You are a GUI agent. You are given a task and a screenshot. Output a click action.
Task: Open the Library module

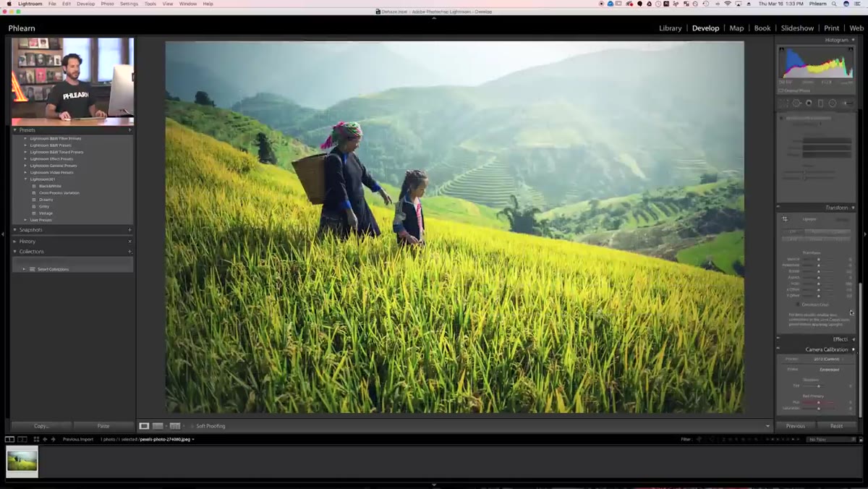(671, 28)
